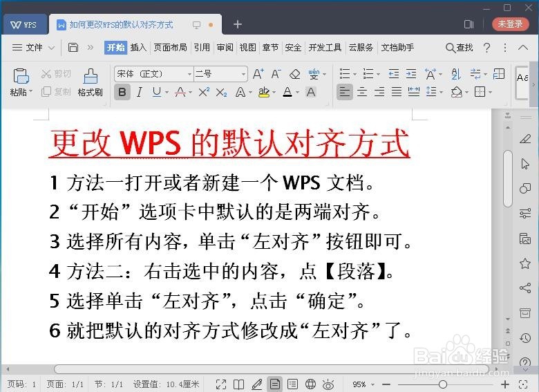Viewport: 539px width, 392px height.
Task: Open numbered list style dropdown
Action: pos(378,74)
